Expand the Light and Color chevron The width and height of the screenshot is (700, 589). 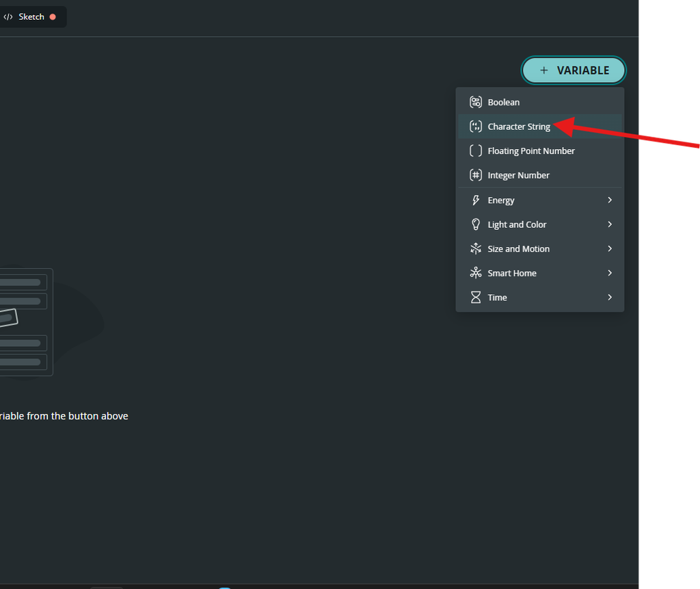pos(610,224)
